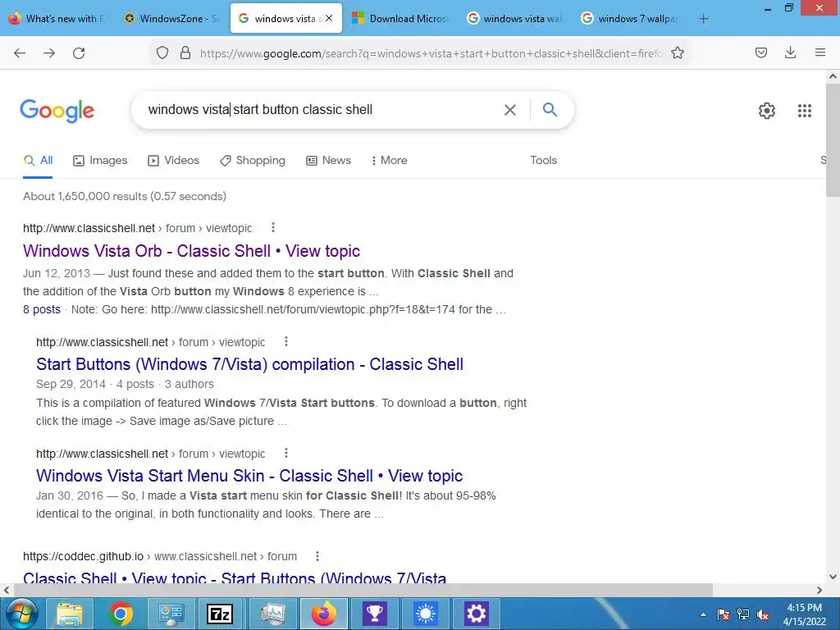Open Google quick settings gear
The height and width of the screenshot is (630, 840).
[x=767, y=111]
